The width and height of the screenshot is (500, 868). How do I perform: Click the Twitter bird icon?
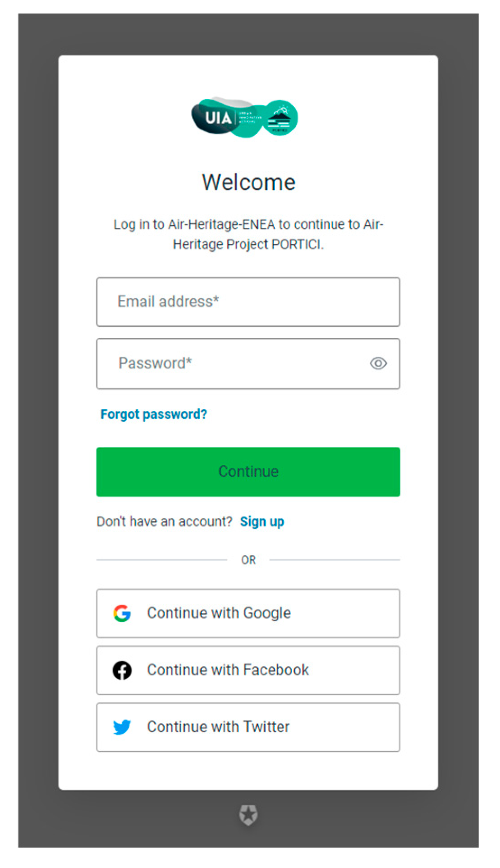point(122,727)
